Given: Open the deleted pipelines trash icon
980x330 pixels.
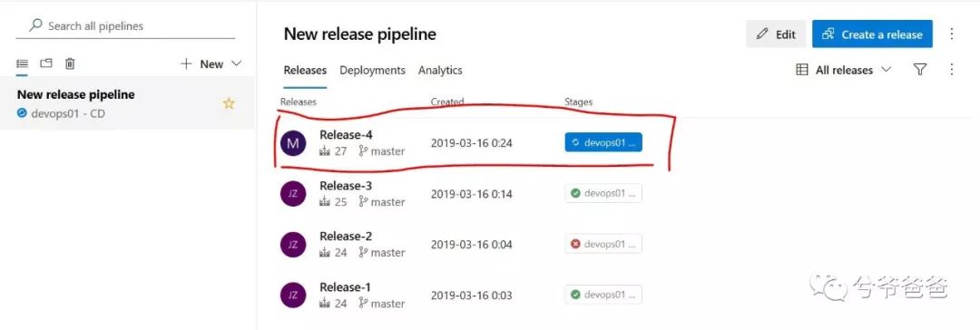Looking at the screenshot, I should 70,63.
